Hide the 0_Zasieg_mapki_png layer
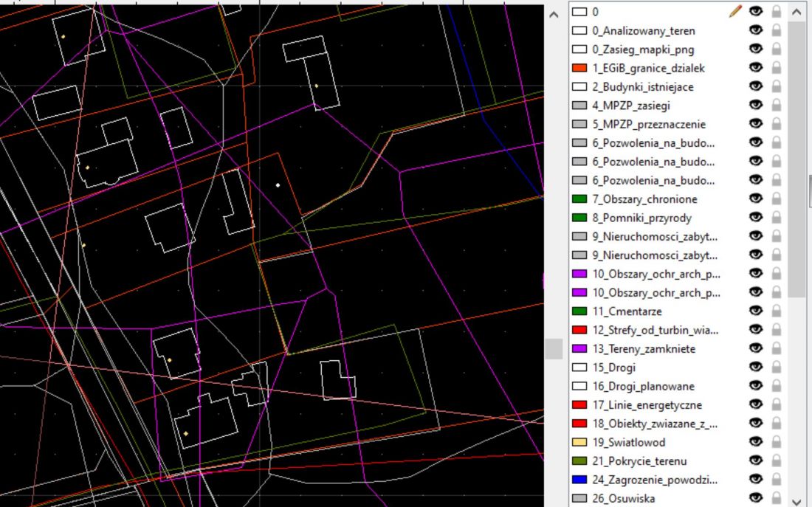 point(756,49)
